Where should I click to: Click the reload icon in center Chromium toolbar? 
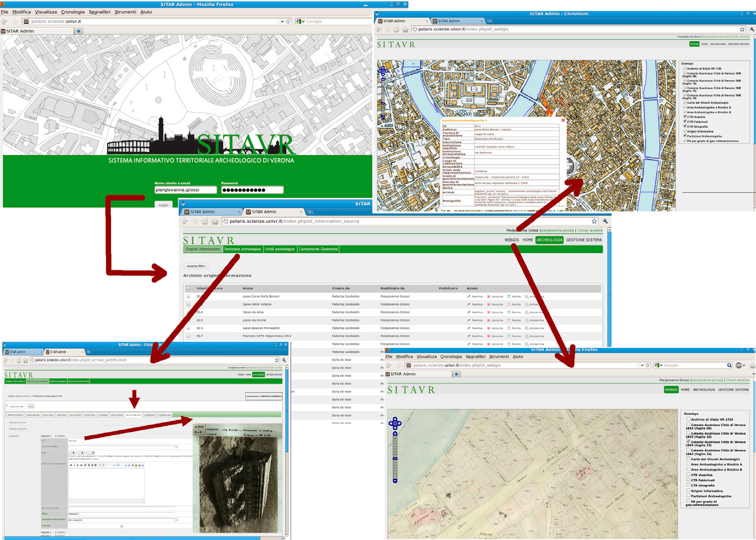205,221
